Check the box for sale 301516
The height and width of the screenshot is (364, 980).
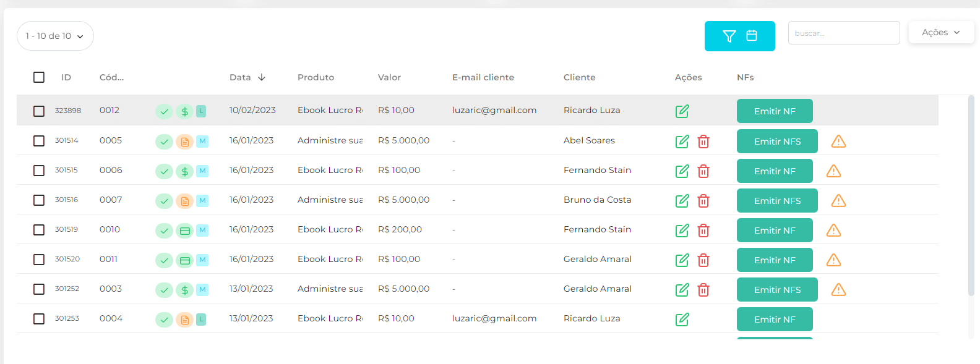39,200
